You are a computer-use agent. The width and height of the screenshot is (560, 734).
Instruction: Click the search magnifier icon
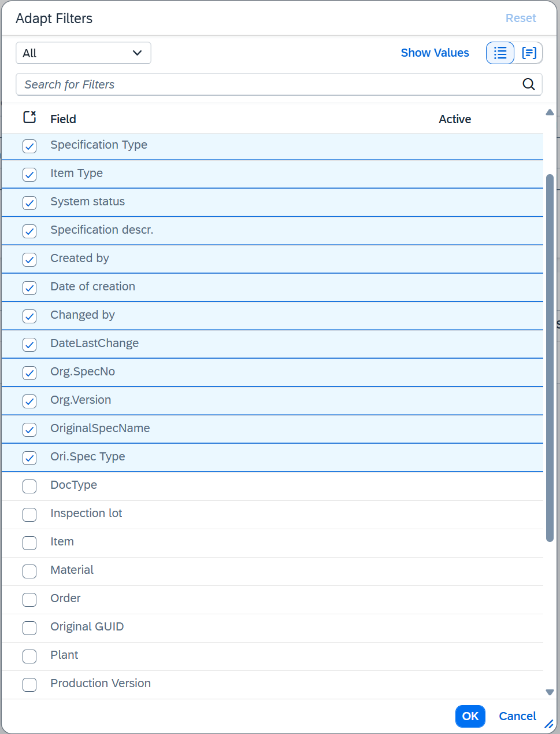528,84
